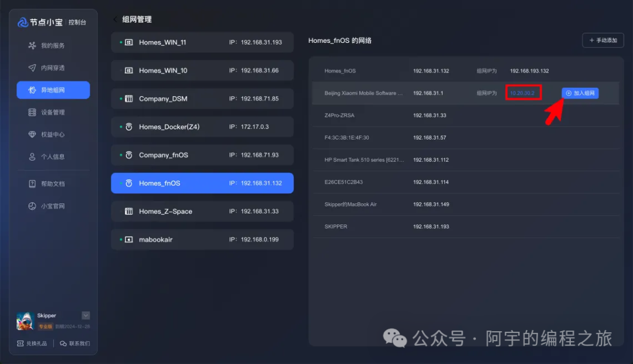
Task: Select the Homes_Docker(Z4) device
Action: (x=202, y=127)
